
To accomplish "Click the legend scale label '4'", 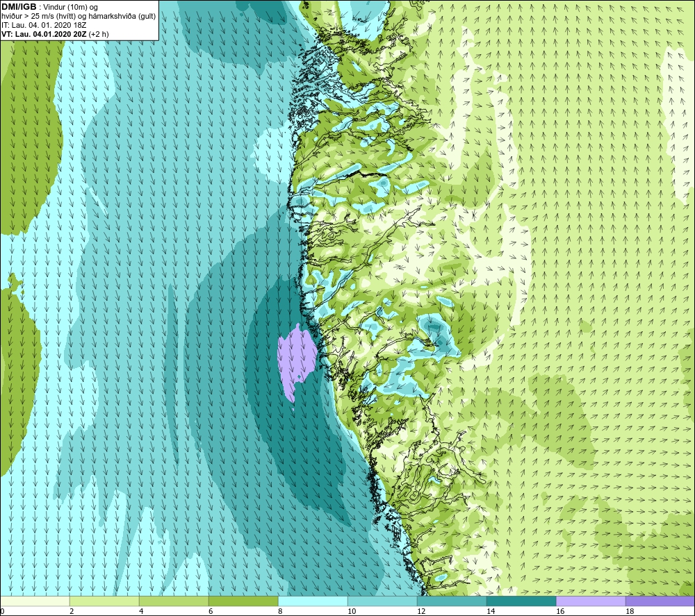I will (x=141, y=612).
